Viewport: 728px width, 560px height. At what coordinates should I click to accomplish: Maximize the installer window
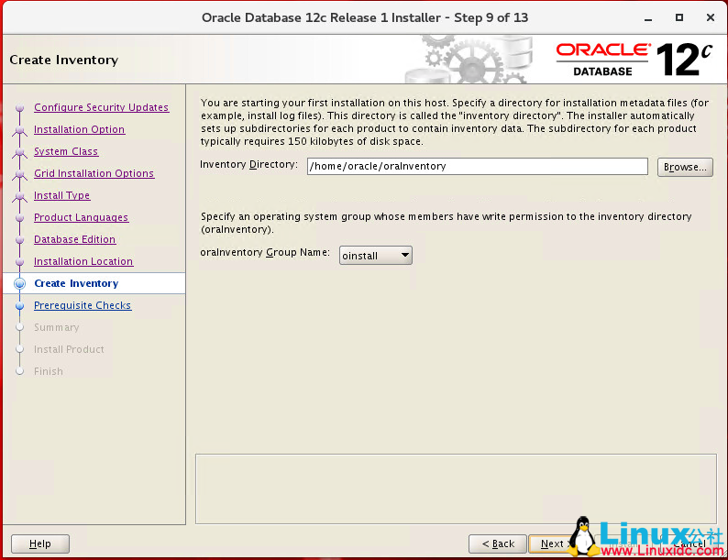[x=679, y=17]
